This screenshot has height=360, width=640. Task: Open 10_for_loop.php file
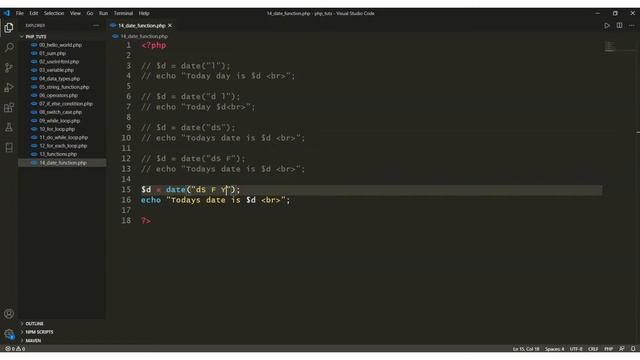click(x=57, y=129)
